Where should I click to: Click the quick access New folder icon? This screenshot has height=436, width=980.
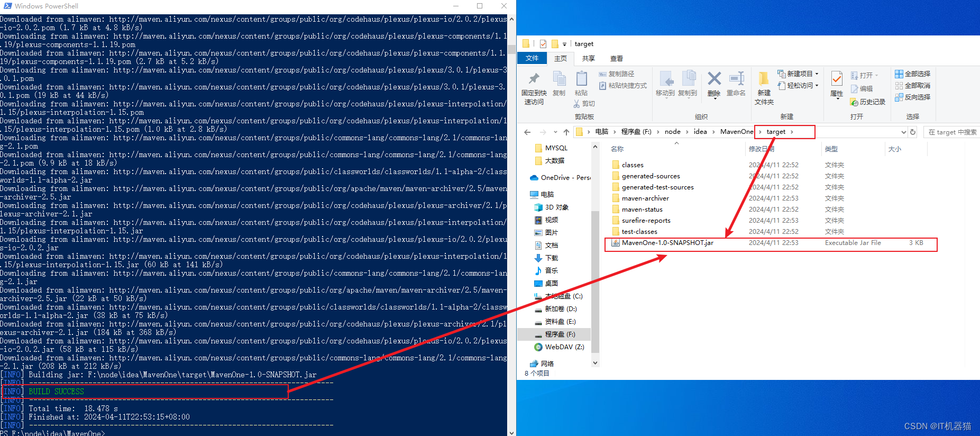555,44
